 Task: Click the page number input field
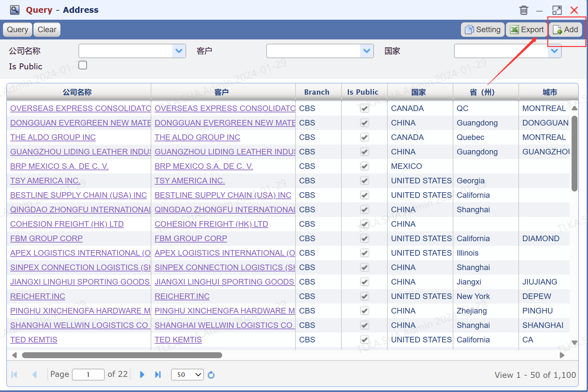(x=88, y=375)
